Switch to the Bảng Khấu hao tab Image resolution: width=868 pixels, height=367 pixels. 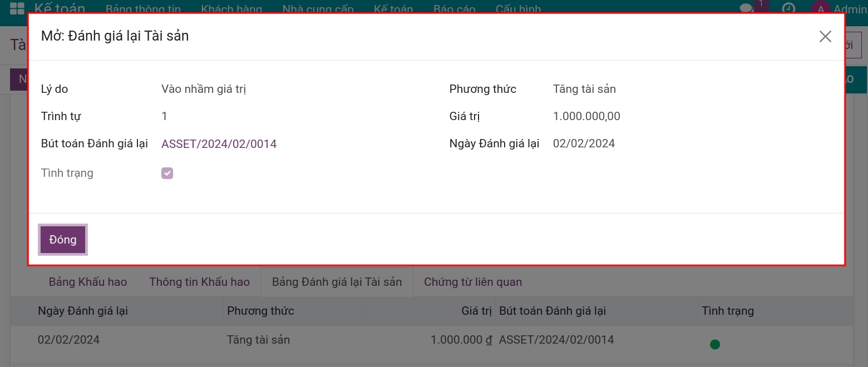[88, 282]
